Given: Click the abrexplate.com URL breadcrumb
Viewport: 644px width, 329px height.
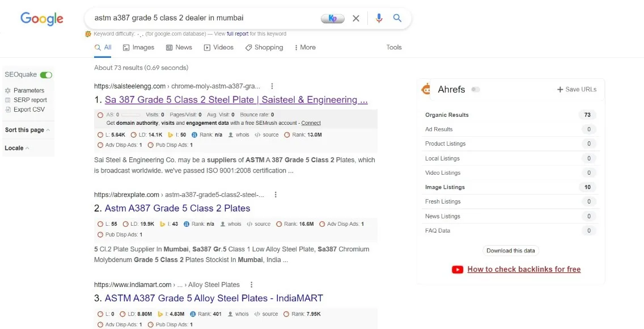Looking at the screenshot, I should pyautogui.click(x=179, y=195).
